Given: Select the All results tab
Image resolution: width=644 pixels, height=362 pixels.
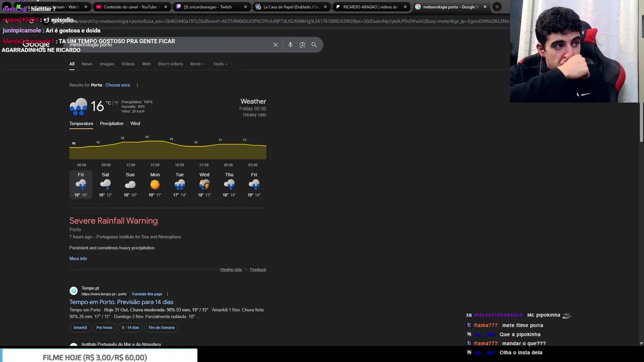Looking at the screenshot, I should click(x=72, y=64).
